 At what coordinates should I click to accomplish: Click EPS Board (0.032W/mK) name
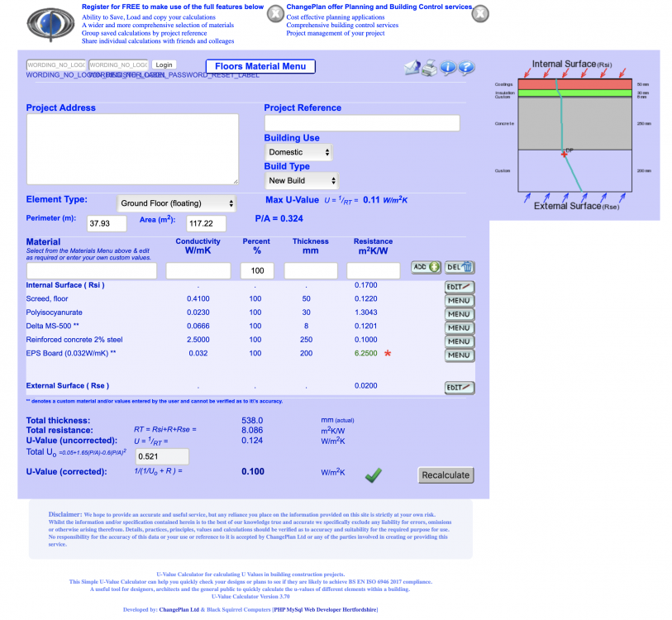click(71, 354)
